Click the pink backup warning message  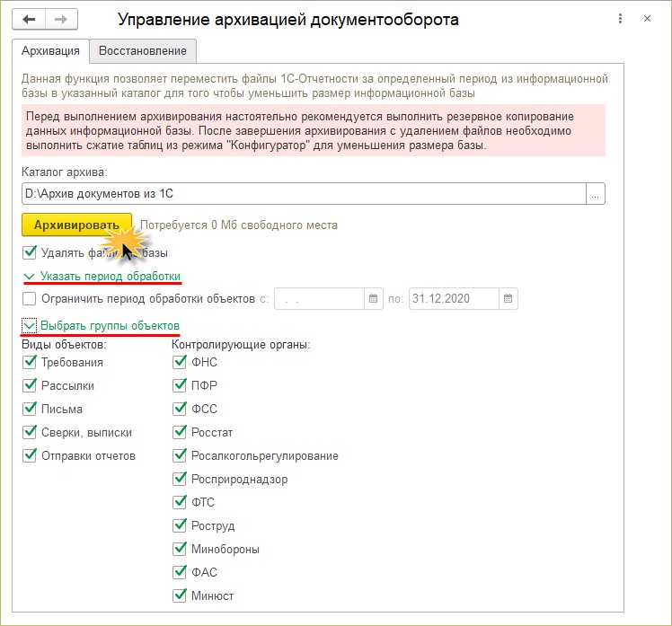[x=314, y=131]
